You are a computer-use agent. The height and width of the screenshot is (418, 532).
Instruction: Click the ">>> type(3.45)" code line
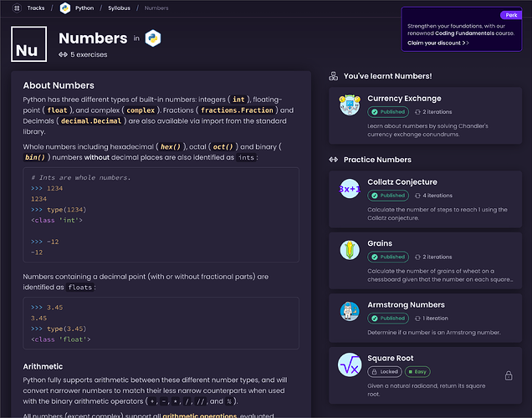point(59,329)
